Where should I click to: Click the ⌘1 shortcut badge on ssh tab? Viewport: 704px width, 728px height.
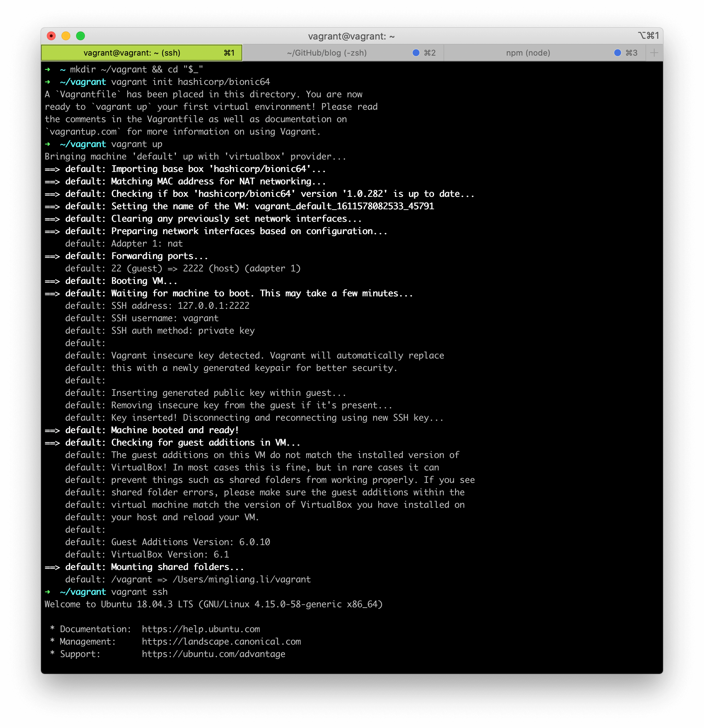point(229,53)
